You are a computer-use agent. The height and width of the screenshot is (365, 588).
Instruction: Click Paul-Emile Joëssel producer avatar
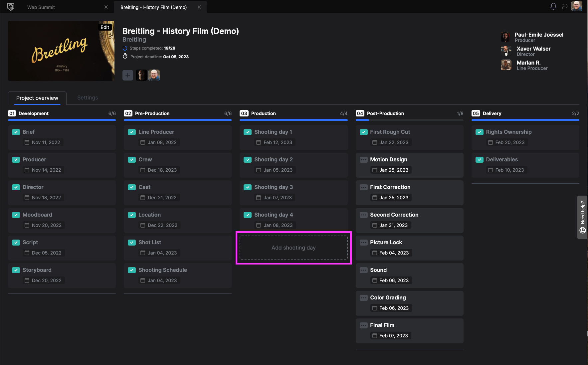(x=505, y=37)
